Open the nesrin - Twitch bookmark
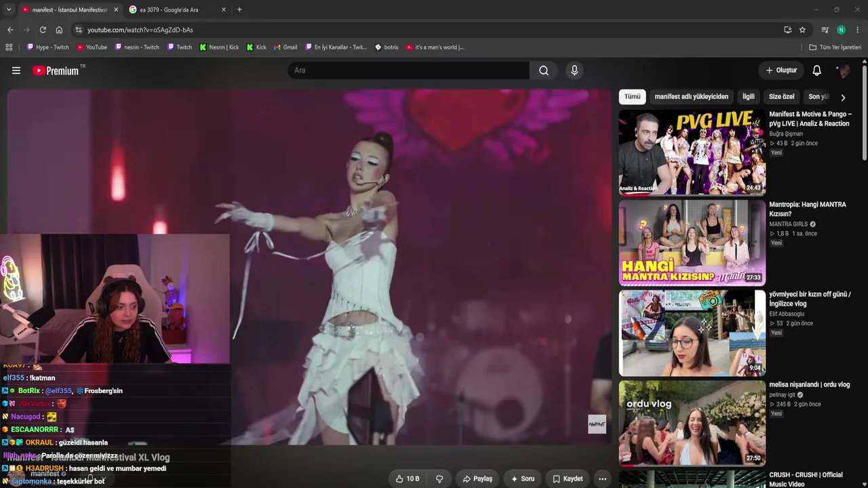Image resolution: width=868 pixels, height=488 pixels. coord(137,47)
